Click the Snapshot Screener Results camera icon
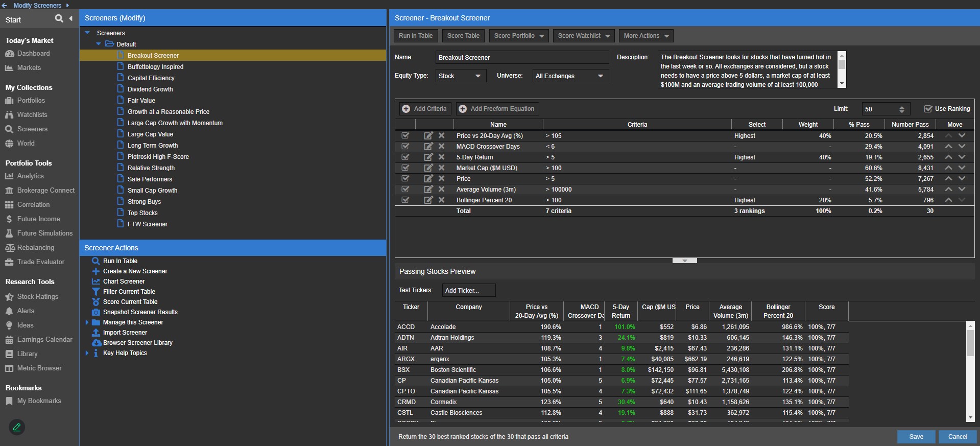980x446 pixels. point(95,312)
